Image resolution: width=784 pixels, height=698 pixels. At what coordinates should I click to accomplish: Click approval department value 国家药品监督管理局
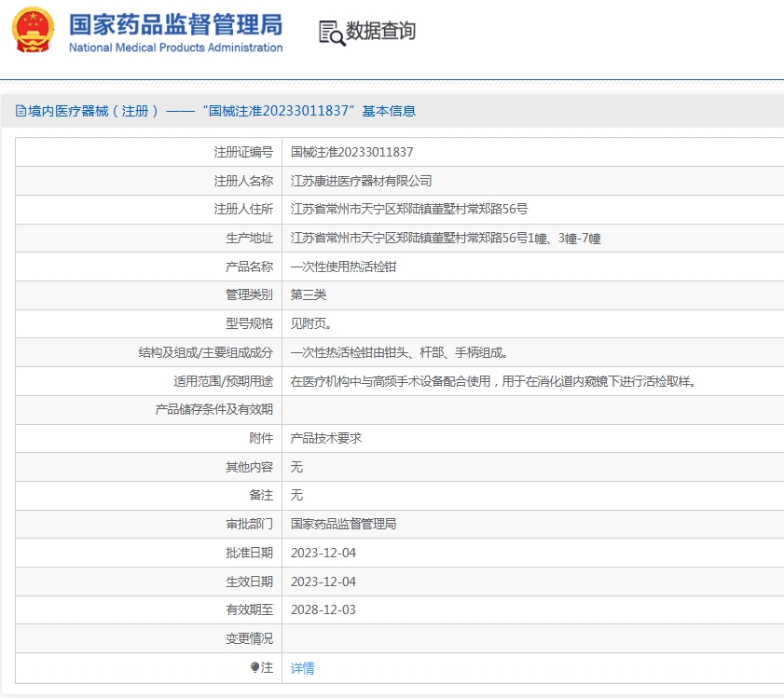click(343, 524)
